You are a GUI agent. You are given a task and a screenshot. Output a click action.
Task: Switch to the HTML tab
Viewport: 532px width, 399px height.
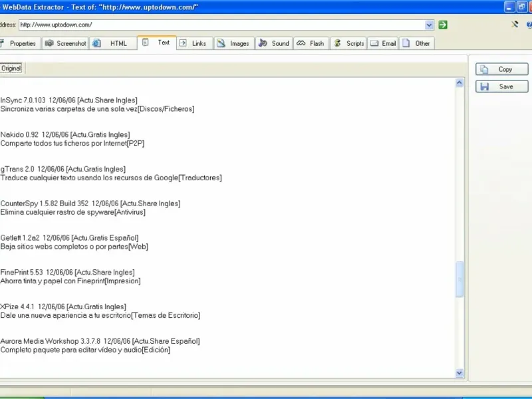(x=112, y=43)
